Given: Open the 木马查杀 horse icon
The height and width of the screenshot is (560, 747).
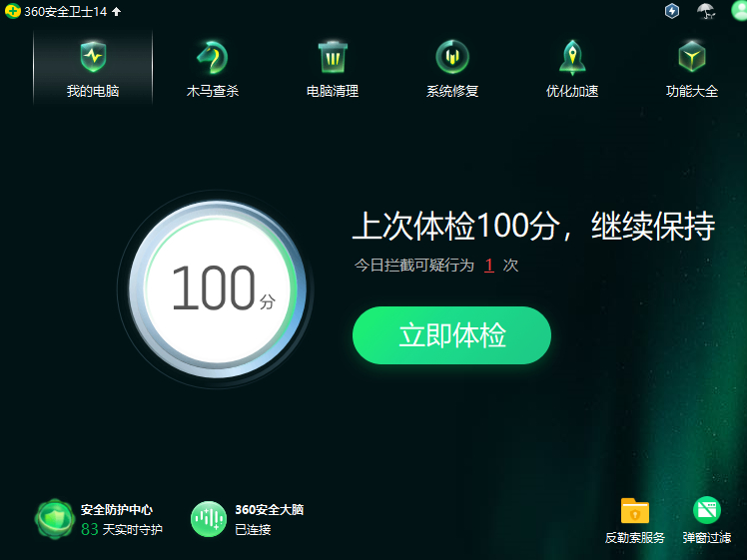Looking at the screenshot, I should click(213, 57).
